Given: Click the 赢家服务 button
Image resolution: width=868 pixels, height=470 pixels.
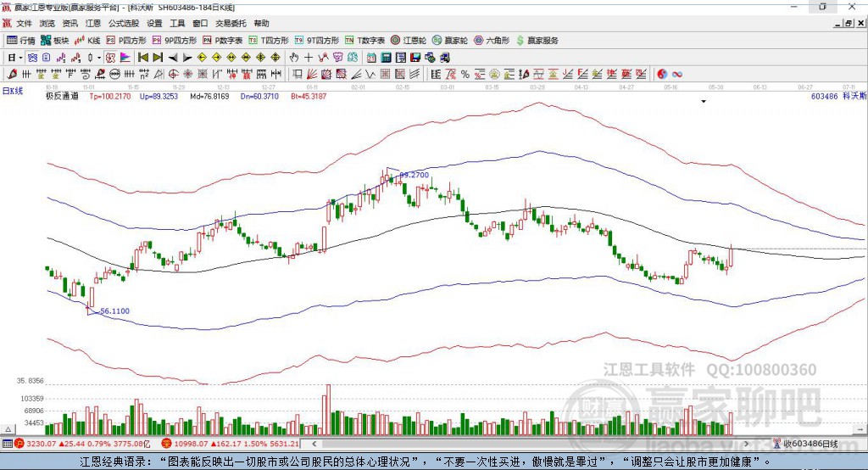Looking at the screenshot, I should pyautogui.click(x=537, y=41).
